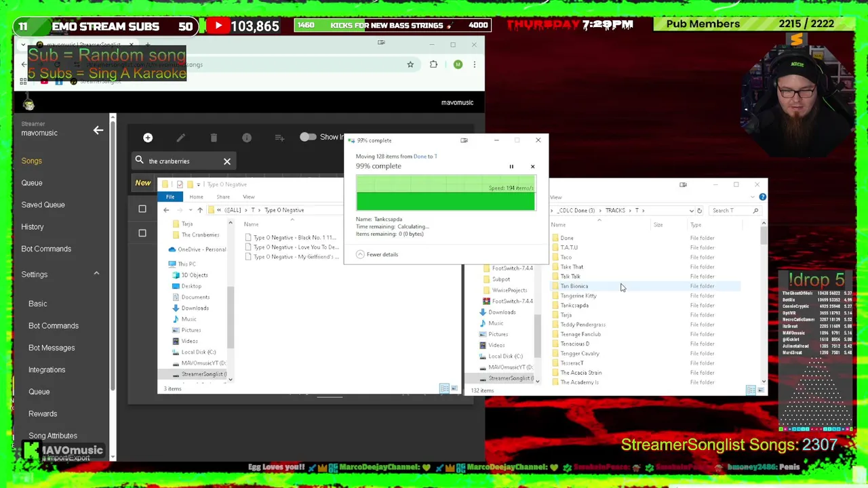
Task: Sort by the Name column in right Explorer
Action: tap(558, 225)
